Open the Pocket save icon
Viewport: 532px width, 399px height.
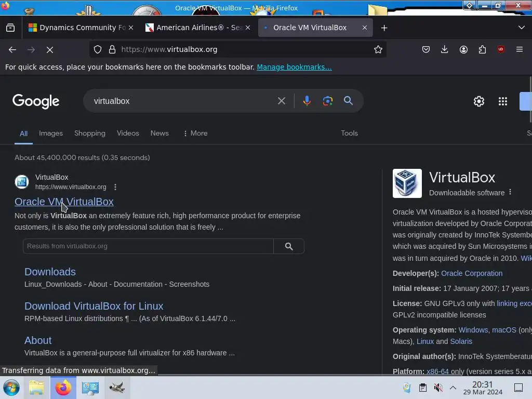point(426,49)
